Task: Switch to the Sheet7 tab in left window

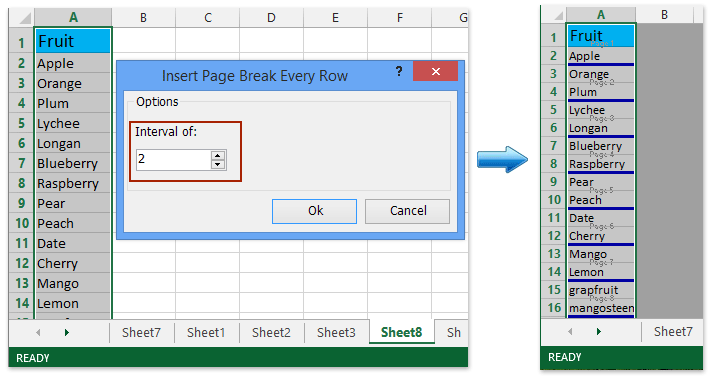Action: pos(142,333)
